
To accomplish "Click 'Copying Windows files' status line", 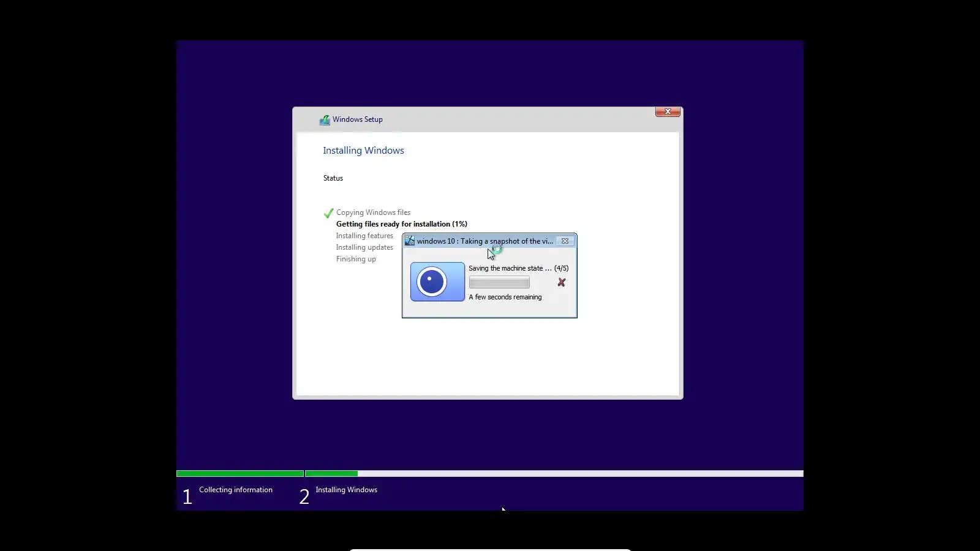I will point(373,212).
